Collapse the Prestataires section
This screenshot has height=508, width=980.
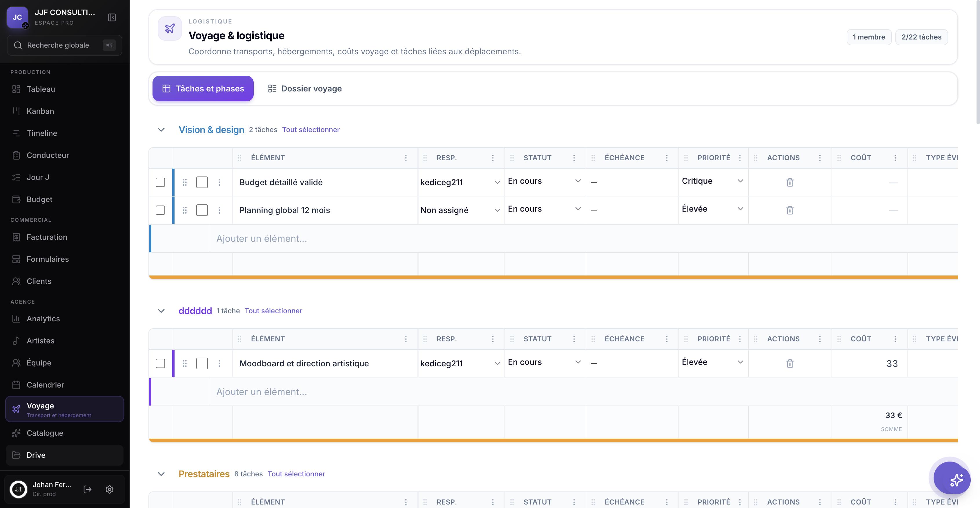(x=161, y=474)
